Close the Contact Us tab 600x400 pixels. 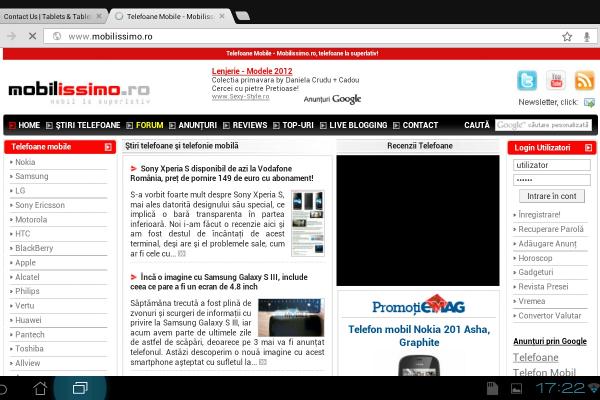[99, 16]
